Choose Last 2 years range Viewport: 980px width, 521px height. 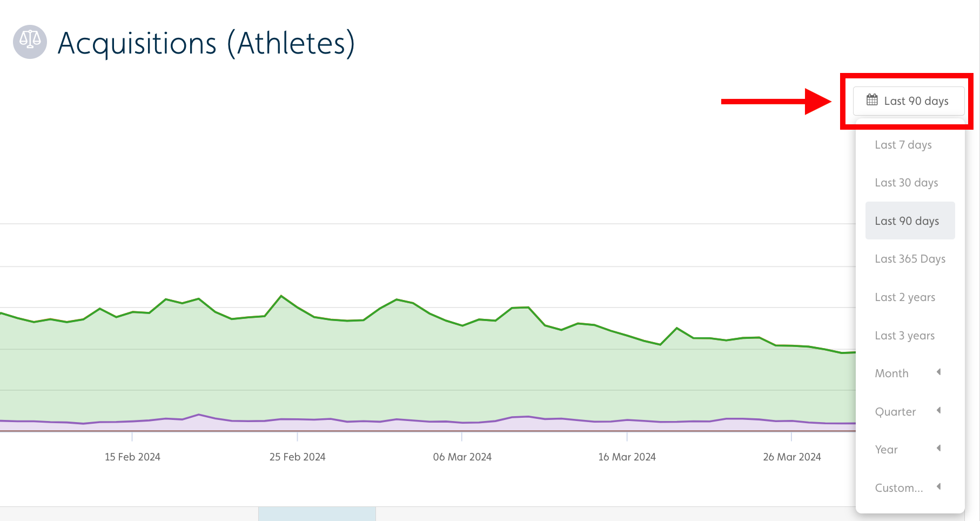[x=905, y=297]
